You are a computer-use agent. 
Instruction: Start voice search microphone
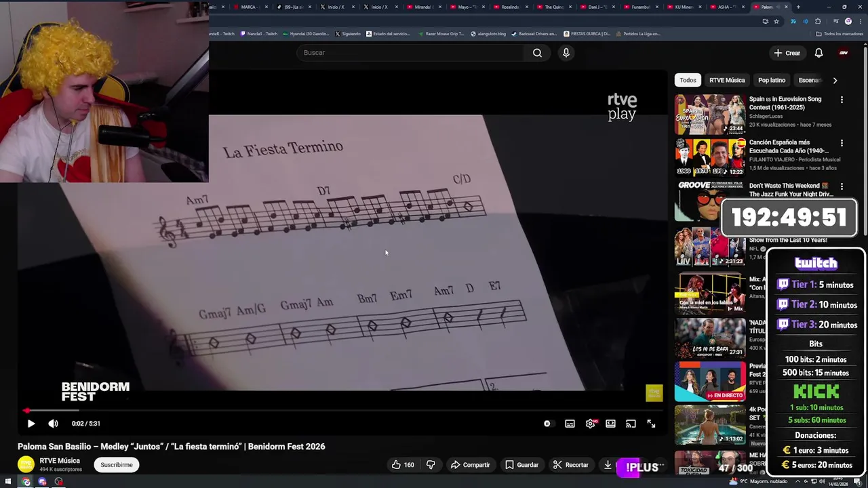[x=566, y=53]
